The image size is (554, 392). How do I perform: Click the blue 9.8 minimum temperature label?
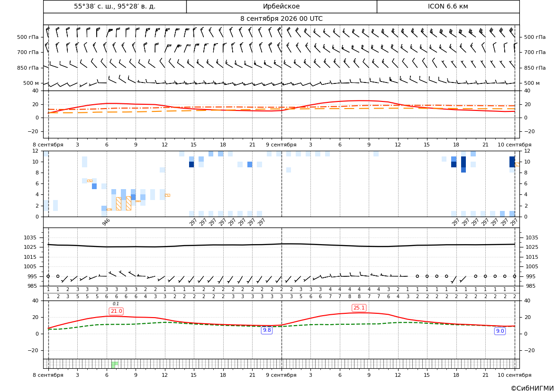pos(267,330)
